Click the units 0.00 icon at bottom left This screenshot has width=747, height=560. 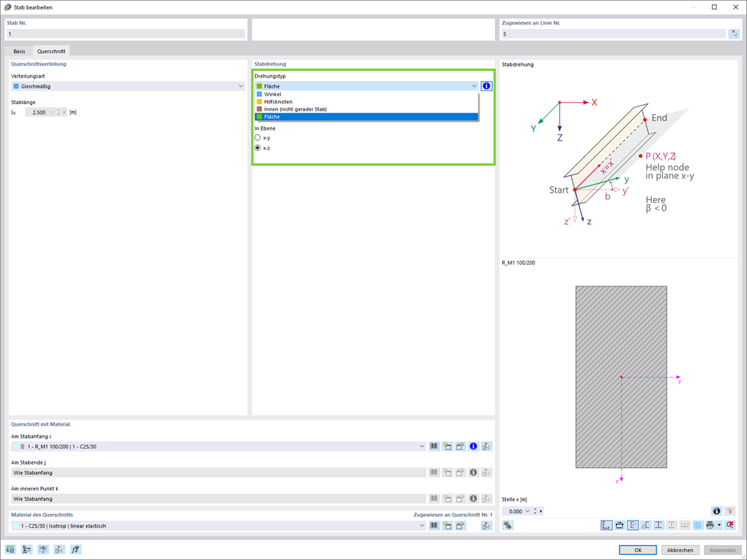click(11, 549)
